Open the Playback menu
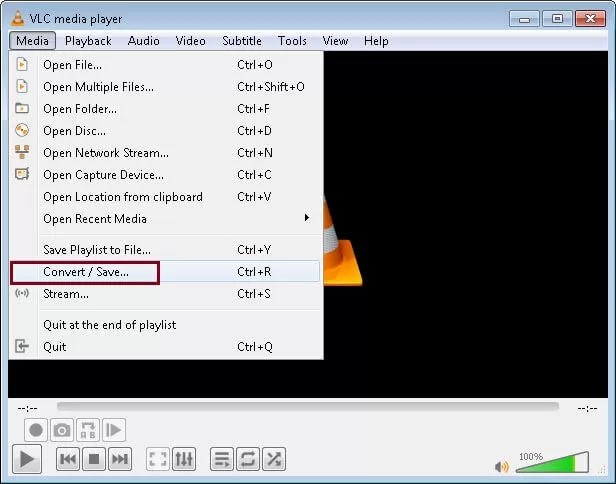This screenshot has width=616, height=484. 88,41
